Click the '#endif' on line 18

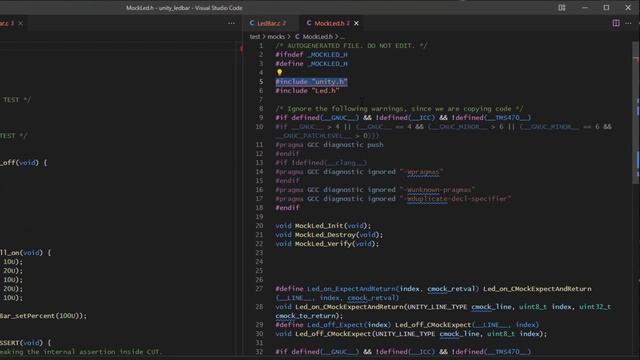click(287, 208)
